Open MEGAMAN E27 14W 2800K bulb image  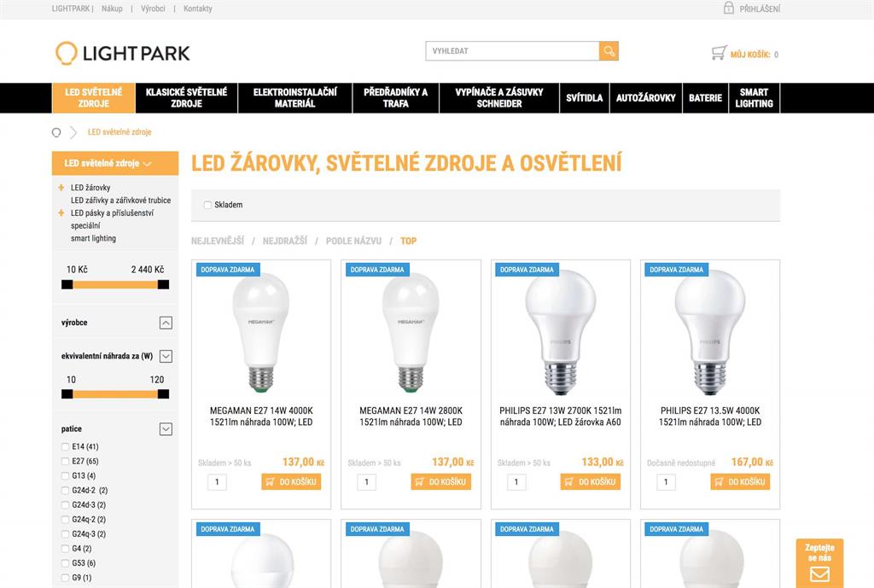point(411,333)
